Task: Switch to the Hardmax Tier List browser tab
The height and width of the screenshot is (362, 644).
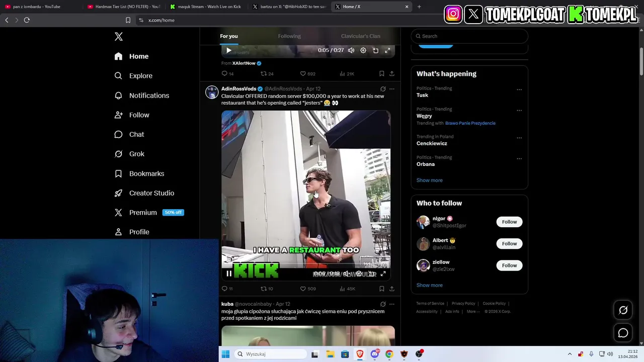Action: (x=123, y=7)
